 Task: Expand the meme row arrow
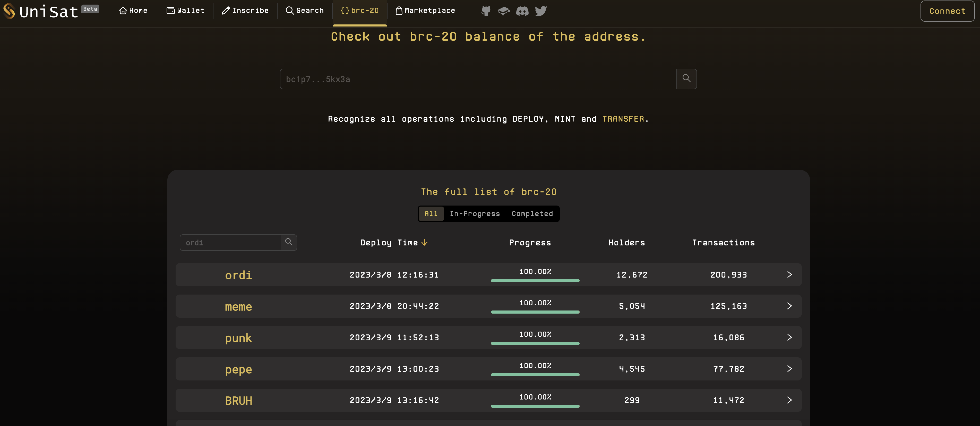pyautogui.click(x=789, y=306)
